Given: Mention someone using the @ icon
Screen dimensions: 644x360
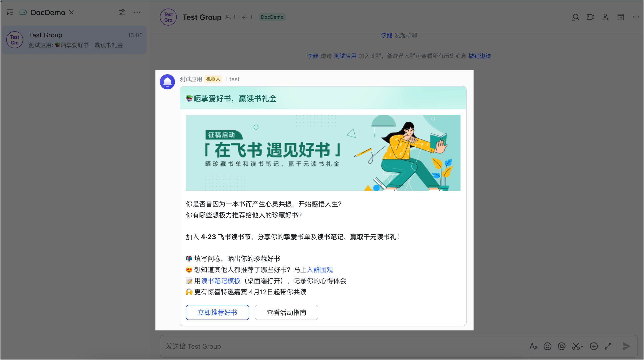Looking at the screenshot, I should pos(561,346).
